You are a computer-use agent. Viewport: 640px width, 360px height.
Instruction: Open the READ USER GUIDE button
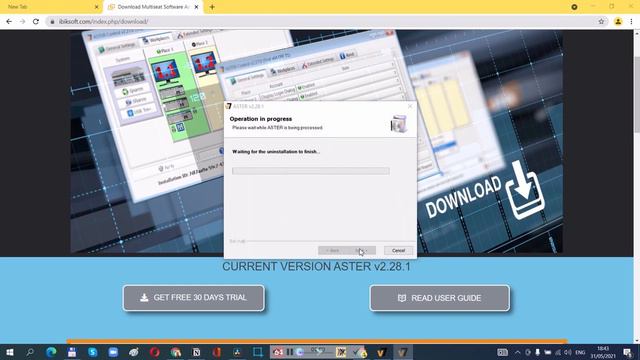click(x=440, y=298)
